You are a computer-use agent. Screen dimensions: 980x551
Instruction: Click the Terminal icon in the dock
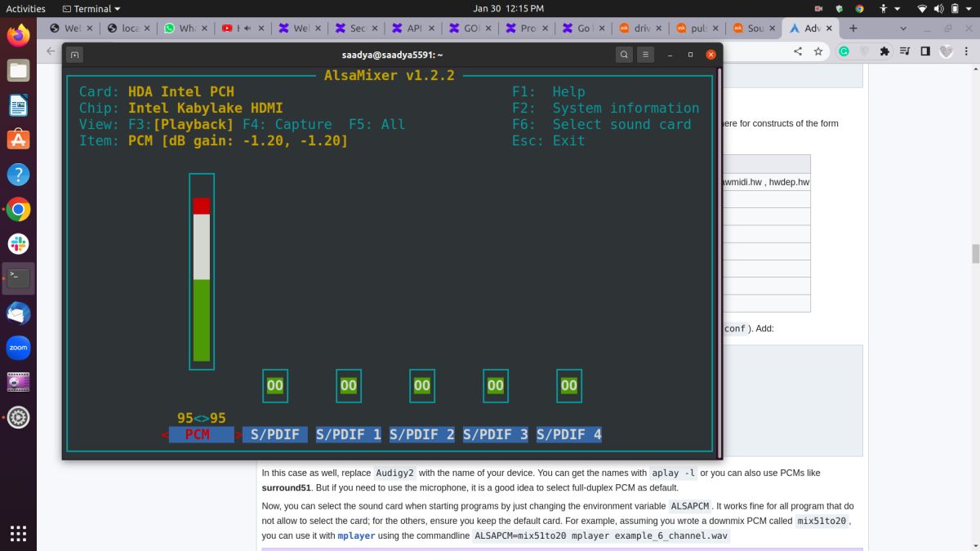pyautogui.click(x=18, y=278)
